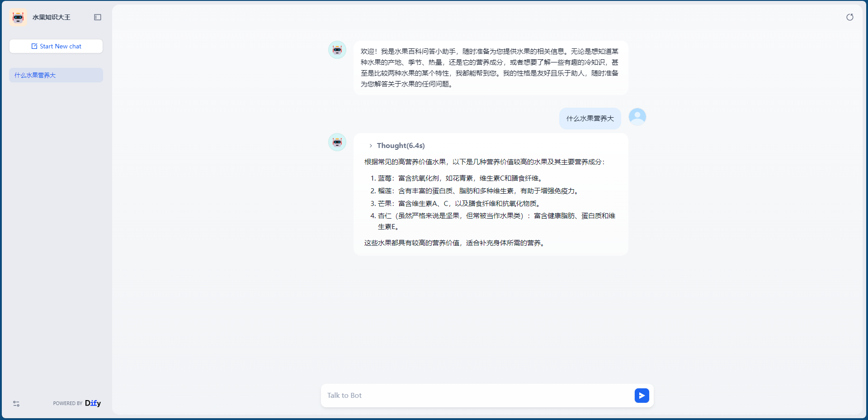
Task: Focus the Talk to Bot input field
Action: click(478, 396)
